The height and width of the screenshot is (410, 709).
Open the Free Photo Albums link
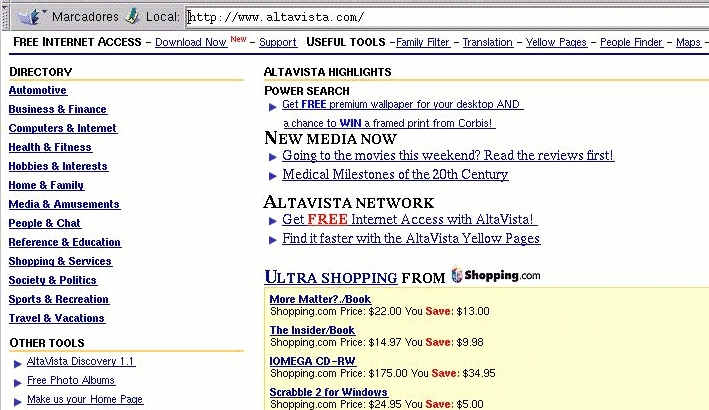(x=71, y=380)
